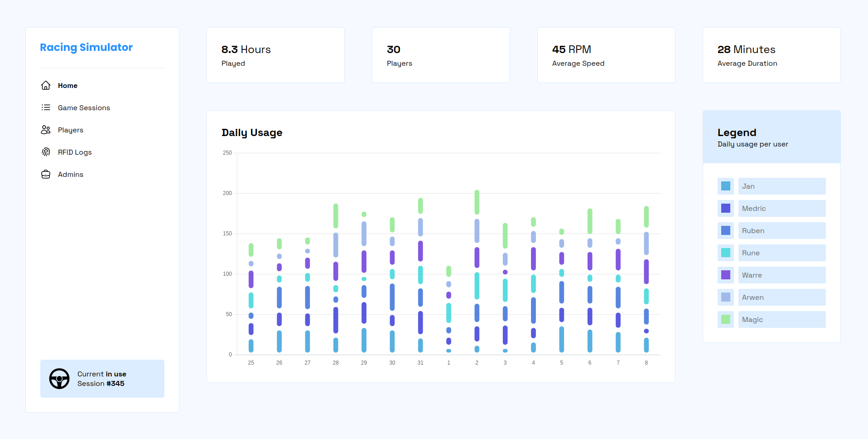
Task: Toggle the Magic legend label
Action: pos(782,319)
